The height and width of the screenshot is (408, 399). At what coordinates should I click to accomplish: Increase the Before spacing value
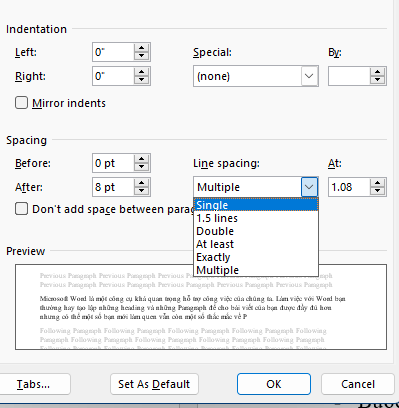pos(142,159)
